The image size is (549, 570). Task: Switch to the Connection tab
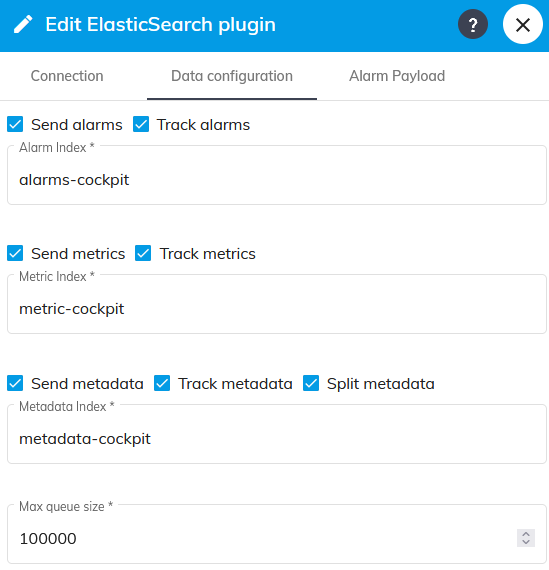pyautogui.click(x=67, y=76)
